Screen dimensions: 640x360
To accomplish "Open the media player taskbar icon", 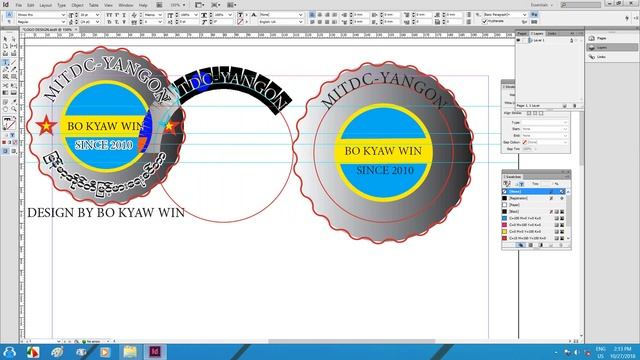I will tap(105, 352).
